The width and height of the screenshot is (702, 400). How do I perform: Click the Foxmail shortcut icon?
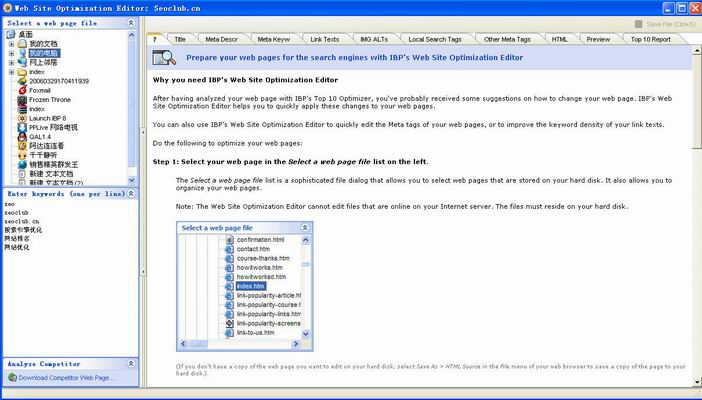[x=22, y=90]
